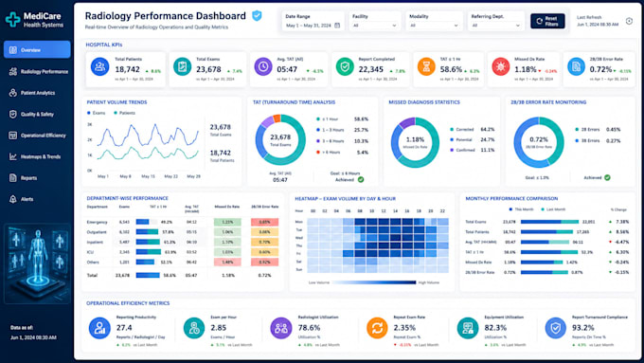Image resolution: width=644 pixels, height=363 pixels.
Task: Click the Missed Dx Rate red icon
Action: (x=501, y=66)
